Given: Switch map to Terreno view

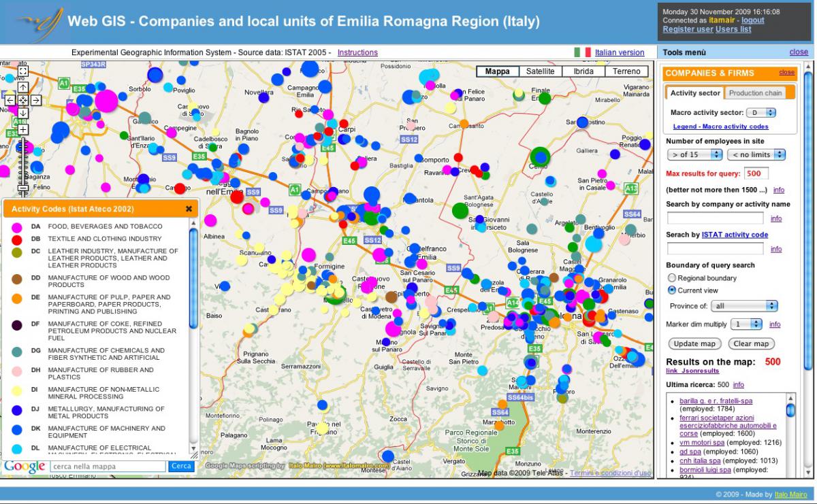Looking at the screenshot, I should click(626, 71).
